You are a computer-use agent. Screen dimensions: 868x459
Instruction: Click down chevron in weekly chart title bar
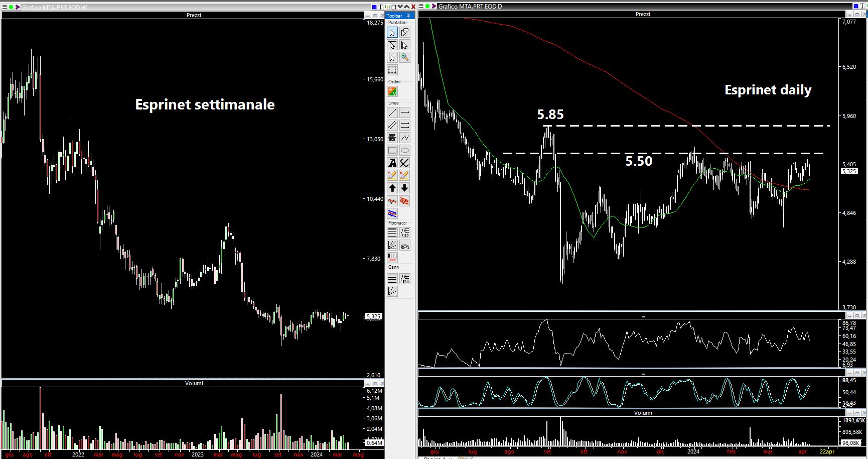400,7
